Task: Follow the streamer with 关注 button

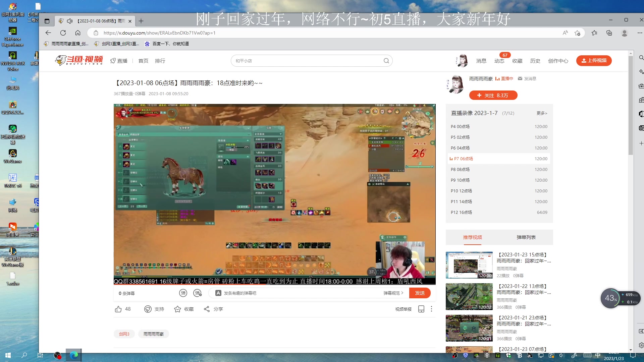Action: click(x=493, y=95)
